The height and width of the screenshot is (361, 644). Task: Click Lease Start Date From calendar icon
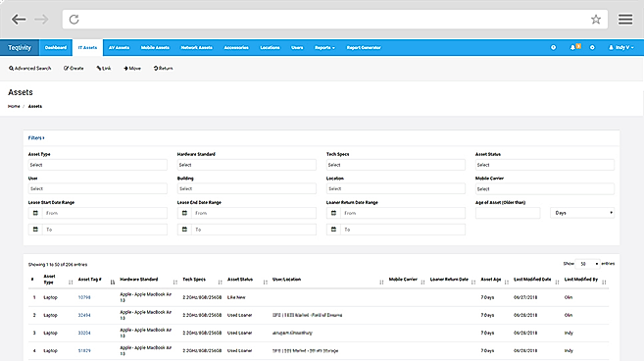(x=35, y=213)
